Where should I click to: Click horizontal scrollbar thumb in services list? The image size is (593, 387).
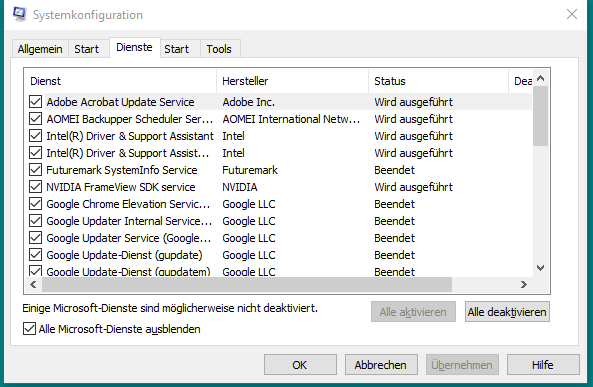247,284
